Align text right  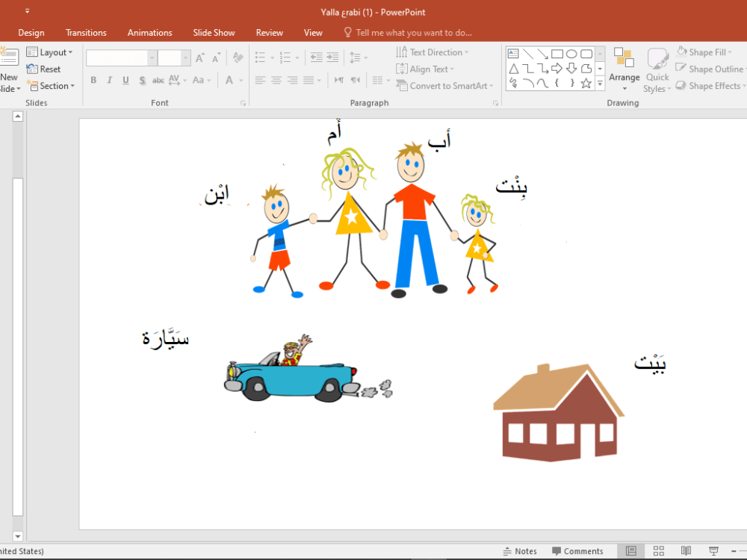293,80
